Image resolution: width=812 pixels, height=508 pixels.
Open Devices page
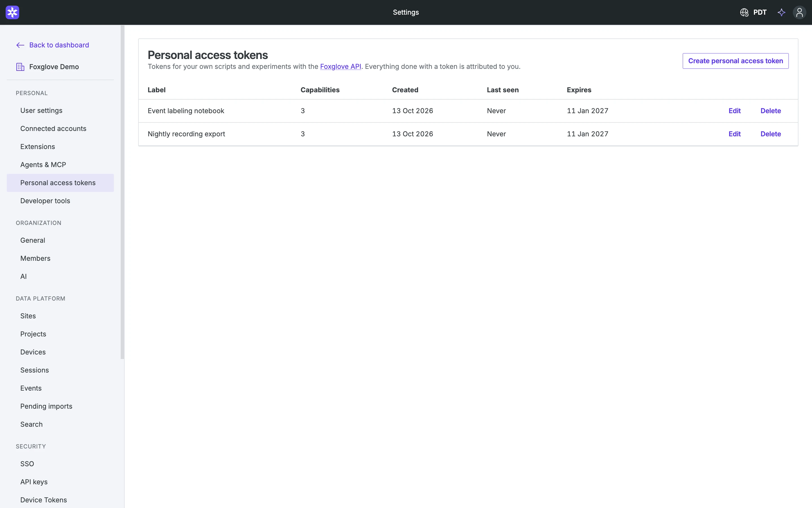(60, 352)
